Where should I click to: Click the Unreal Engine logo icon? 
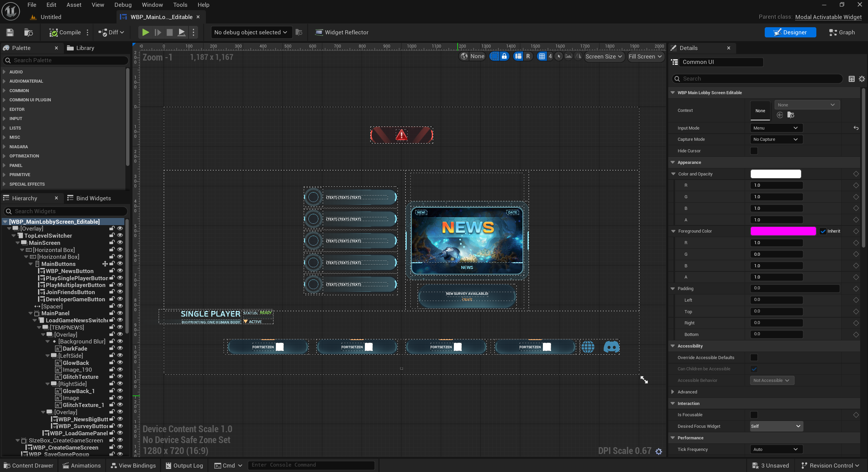pos(11,11)
